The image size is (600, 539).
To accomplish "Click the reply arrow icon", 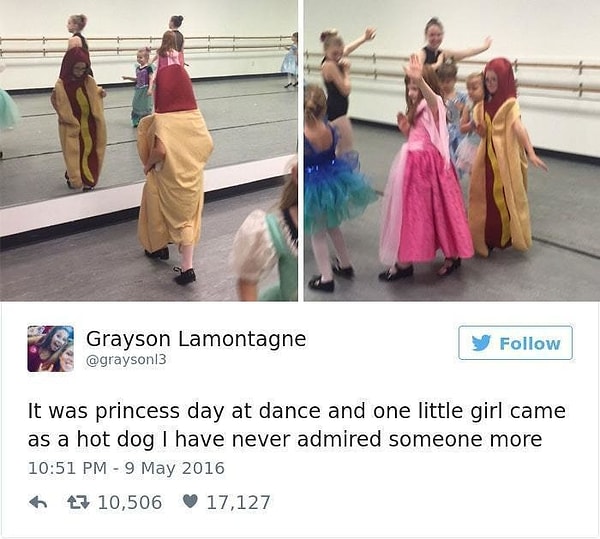I will click(38, 502).
